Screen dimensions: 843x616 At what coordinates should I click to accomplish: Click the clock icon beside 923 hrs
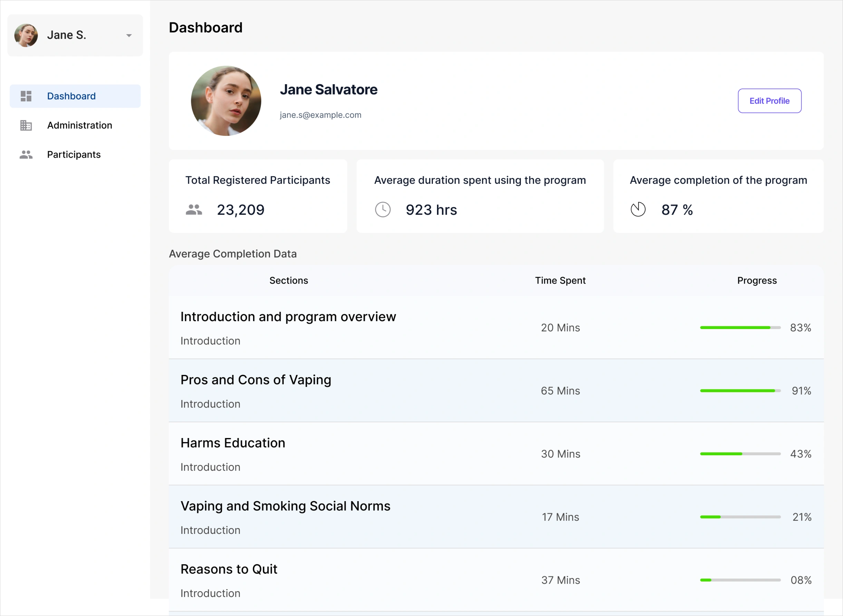[x=382, y=210]
